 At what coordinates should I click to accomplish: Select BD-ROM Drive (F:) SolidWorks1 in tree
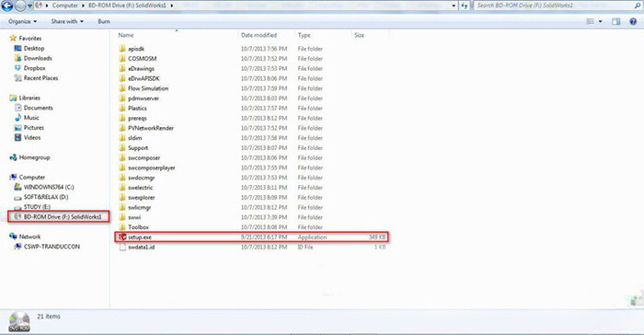pos(59,216)
